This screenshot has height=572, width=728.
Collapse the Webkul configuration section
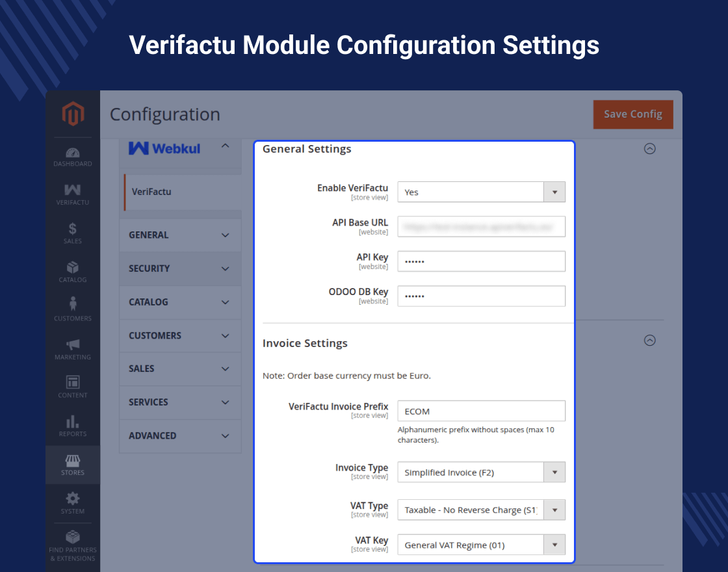pos(225,146)
